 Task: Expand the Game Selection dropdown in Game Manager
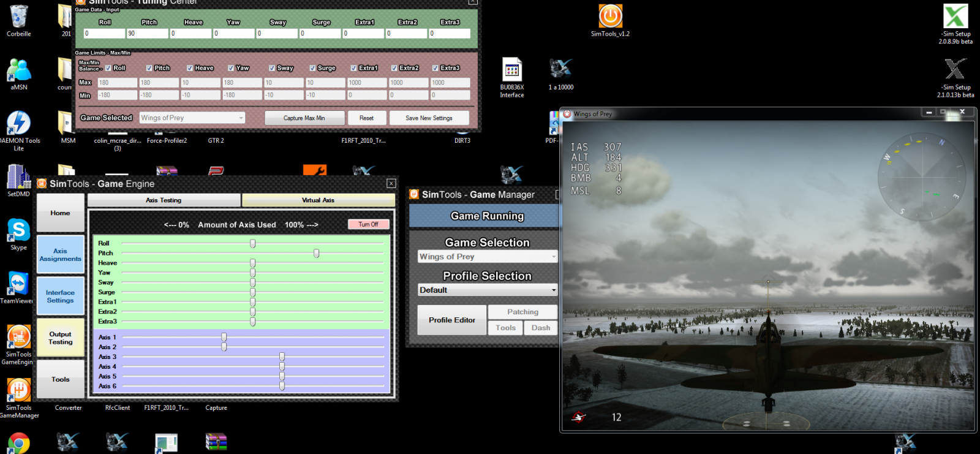pyautogui.click(x=488, y=257)
